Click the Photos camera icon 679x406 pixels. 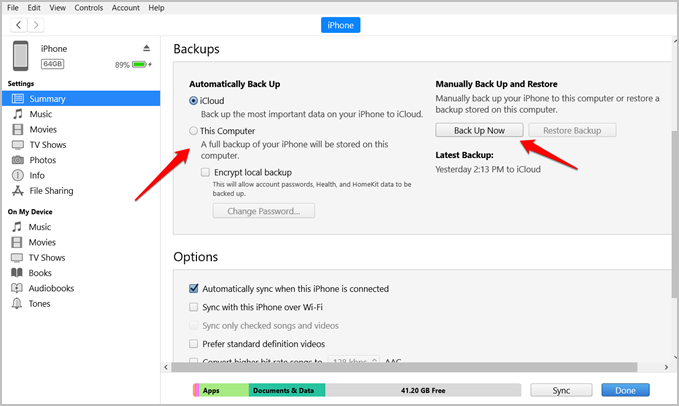click(18, 160)
